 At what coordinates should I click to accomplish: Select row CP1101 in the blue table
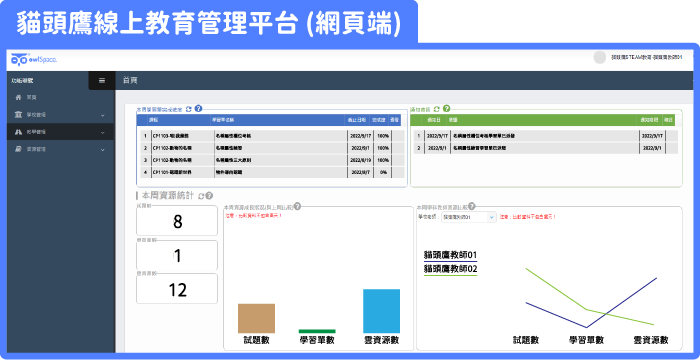(272, 172)
